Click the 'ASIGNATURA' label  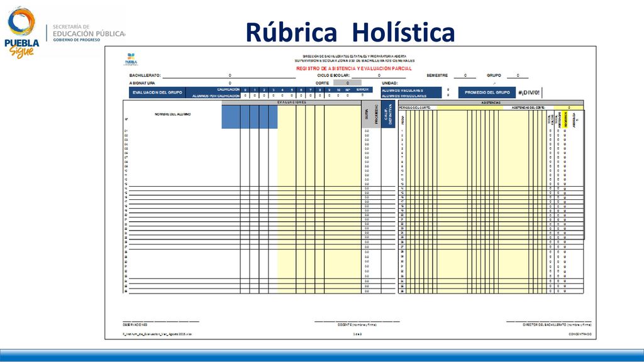point(142,84)
